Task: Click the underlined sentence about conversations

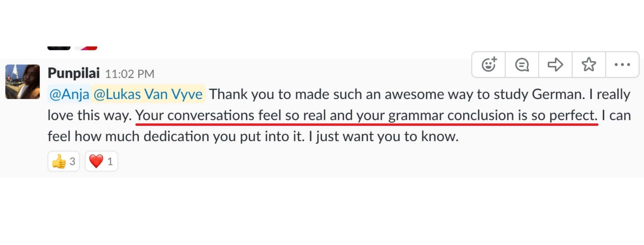Action: pos(366,116)
